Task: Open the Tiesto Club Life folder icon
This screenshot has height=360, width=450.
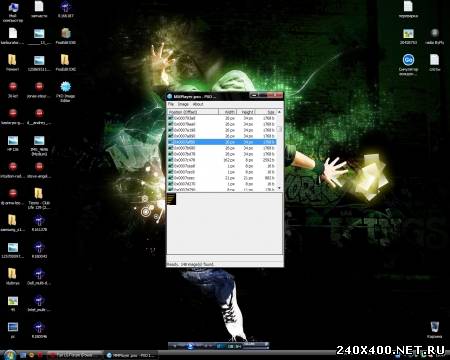Action: click(x=39, y=198)
